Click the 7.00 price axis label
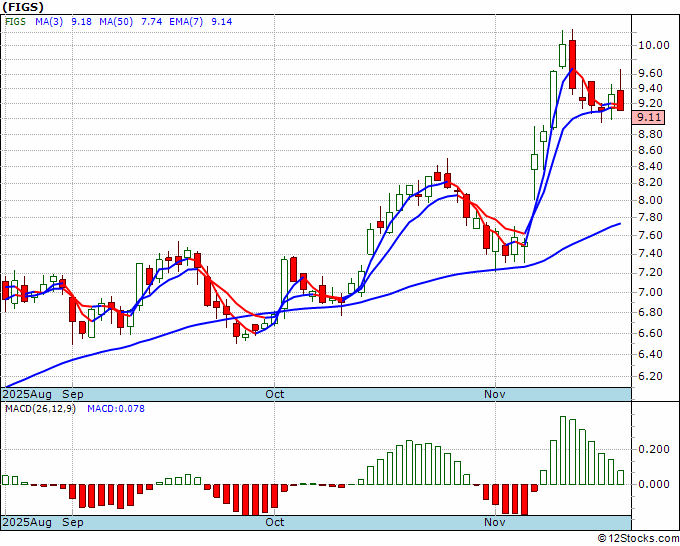This screenshot has width=680, height=546. (651, 292)
